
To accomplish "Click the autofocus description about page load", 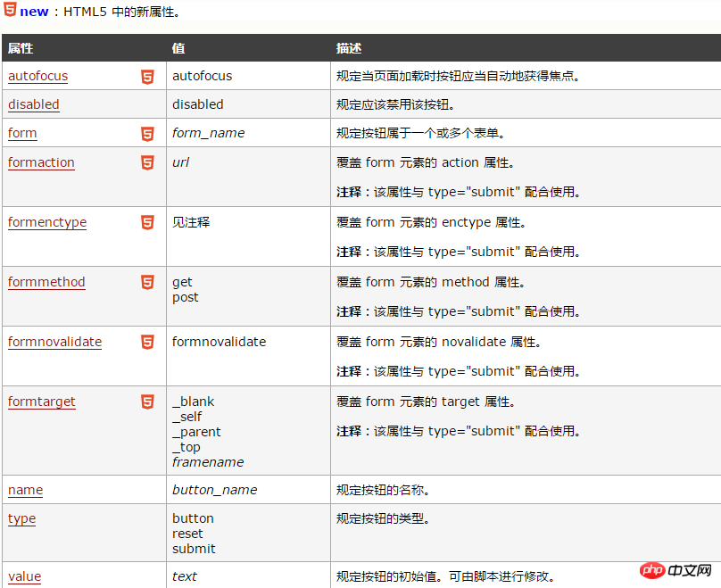I will (x=459, y=76).
